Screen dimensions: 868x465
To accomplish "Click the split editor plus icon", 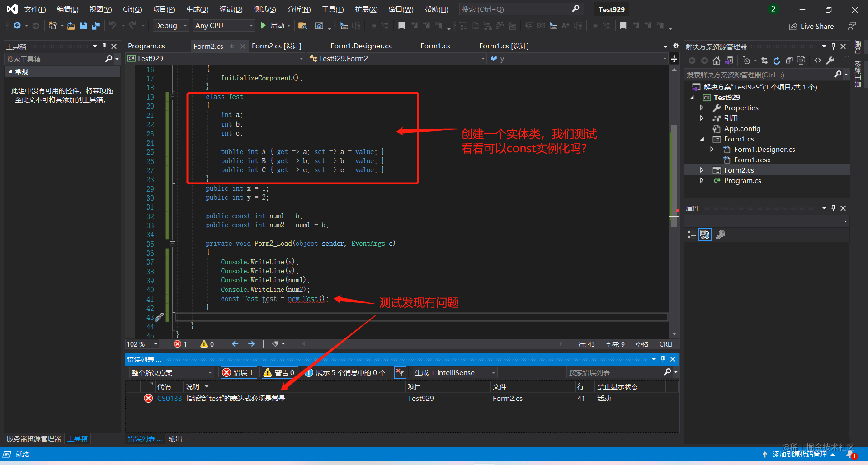I will click(674, 58).
